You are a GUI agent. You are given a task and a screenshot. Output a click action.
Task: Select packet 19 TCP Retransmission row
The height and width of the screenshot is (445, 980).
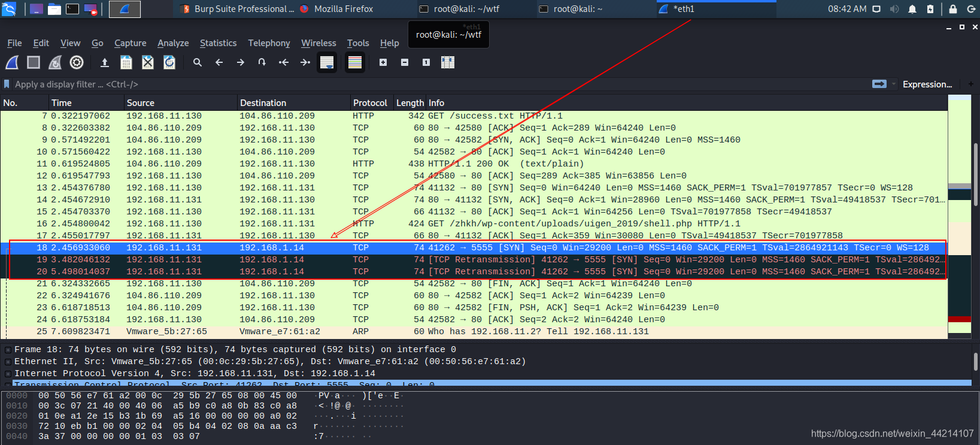pos(474,260)
